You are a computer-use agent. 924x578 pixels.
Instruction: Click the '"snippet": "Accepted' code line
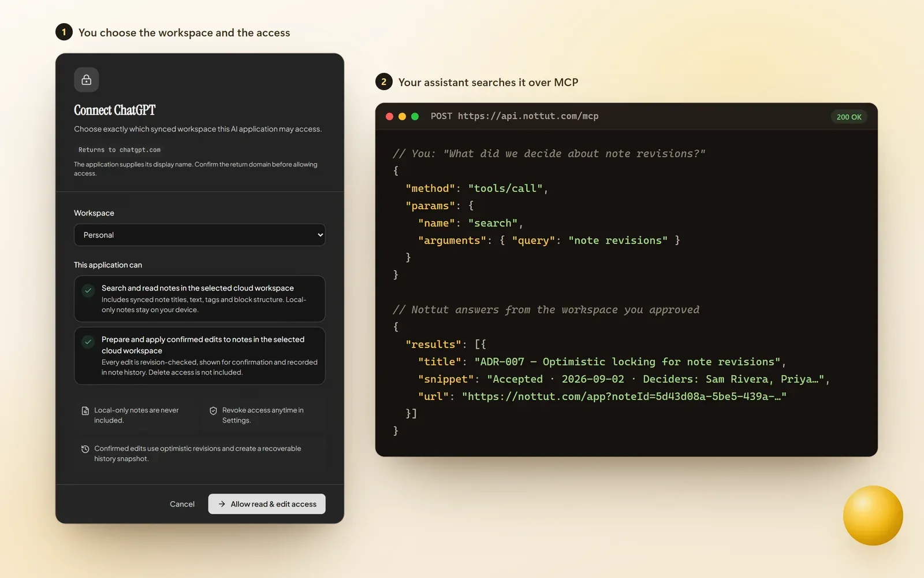pos(624,379)
